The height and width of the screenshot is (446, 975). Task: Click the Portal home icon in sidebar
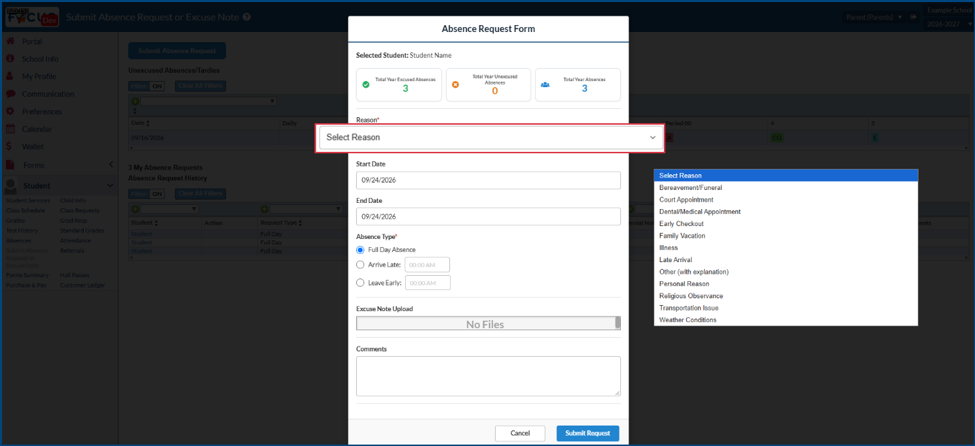coord(9,41)
